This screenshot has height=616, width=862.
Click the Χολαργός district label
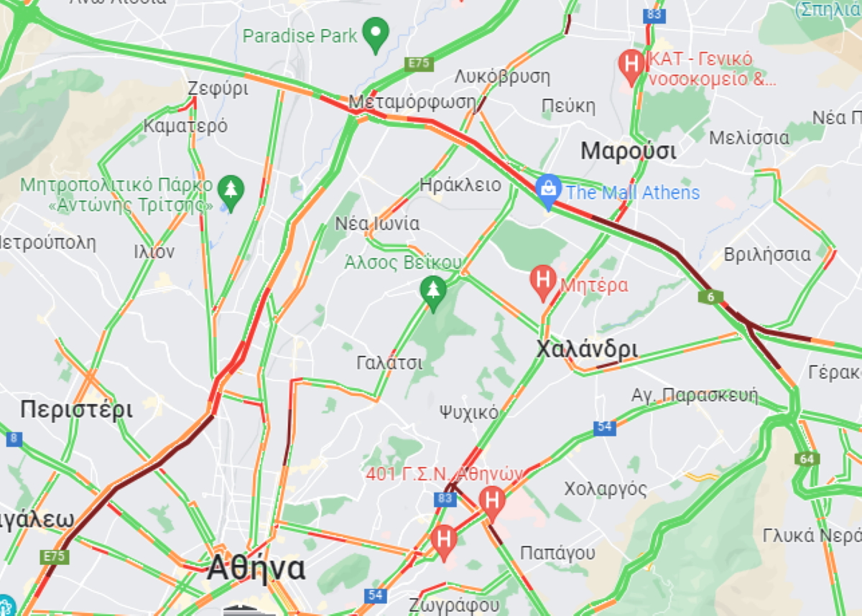[606, 490]
